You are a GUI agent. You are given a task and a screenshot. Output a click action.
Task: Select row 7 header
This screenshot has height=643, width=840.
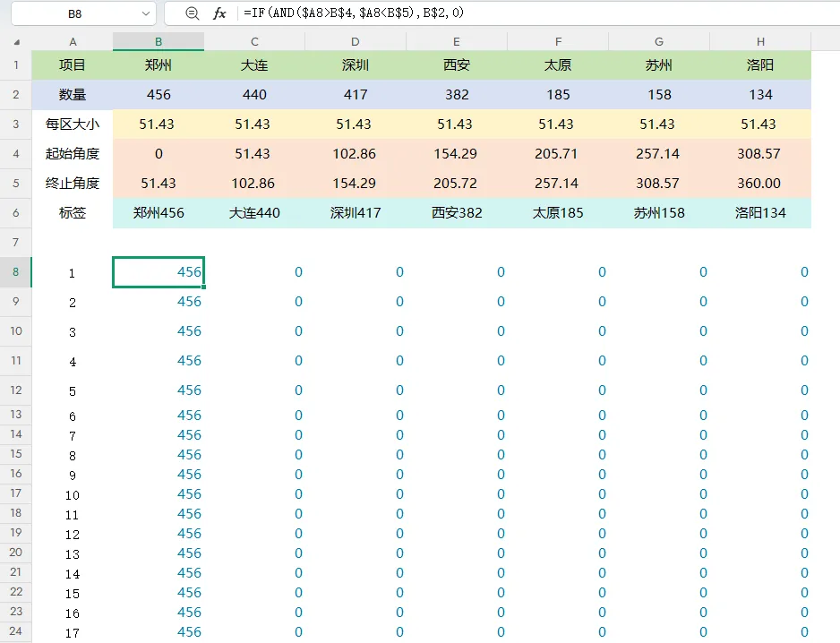pyautogui.click(x=16, y=243)
